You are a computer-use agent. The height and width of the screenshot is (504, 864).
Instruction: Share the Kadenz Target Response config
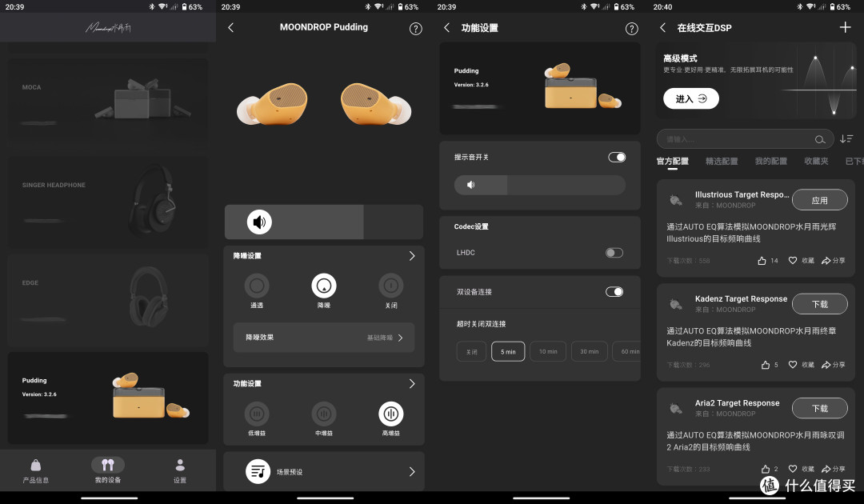click(833, 365)
